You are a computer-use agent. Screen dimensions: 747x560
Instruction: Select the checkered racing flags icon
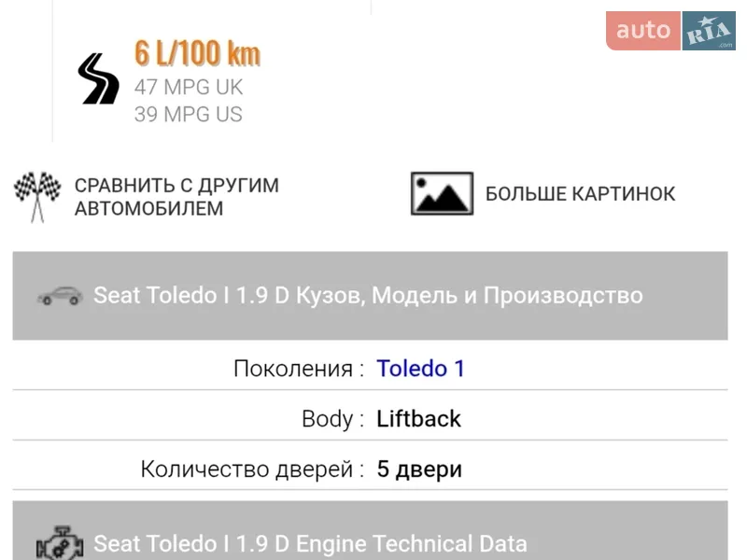point(35,192)
